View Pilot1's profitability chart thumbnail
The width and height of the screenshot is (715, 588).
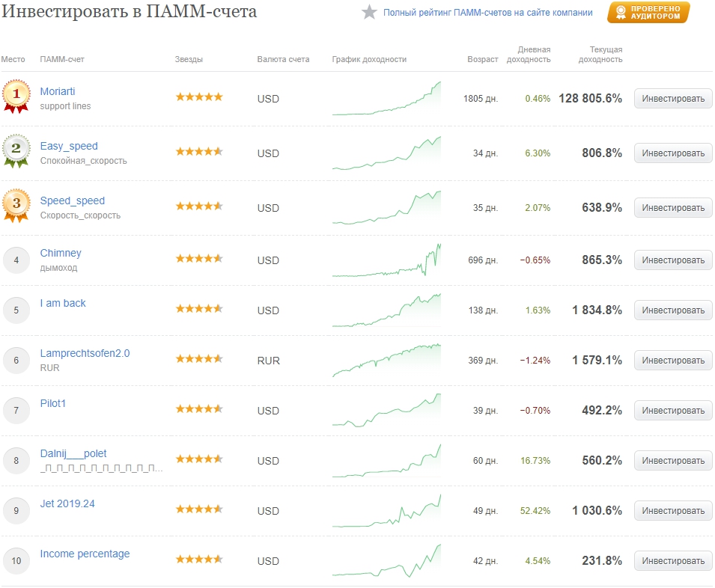click(x=386, y=411)
